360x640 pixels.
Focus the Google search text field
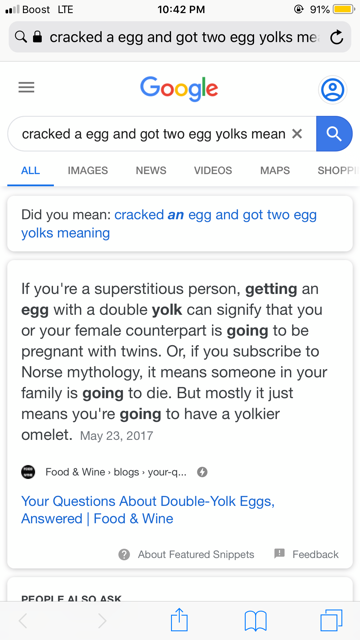pyautogui.click(x=153, y=133)
